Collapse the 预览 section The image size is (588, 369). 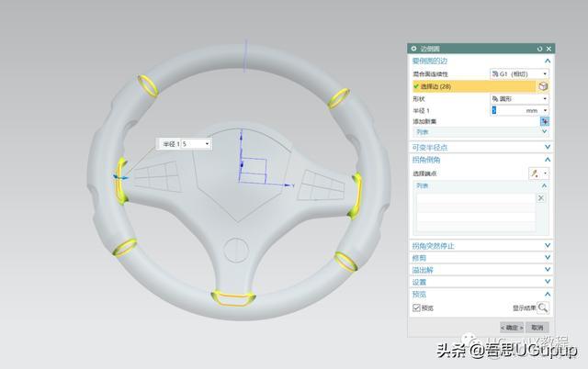coord(548,294)
